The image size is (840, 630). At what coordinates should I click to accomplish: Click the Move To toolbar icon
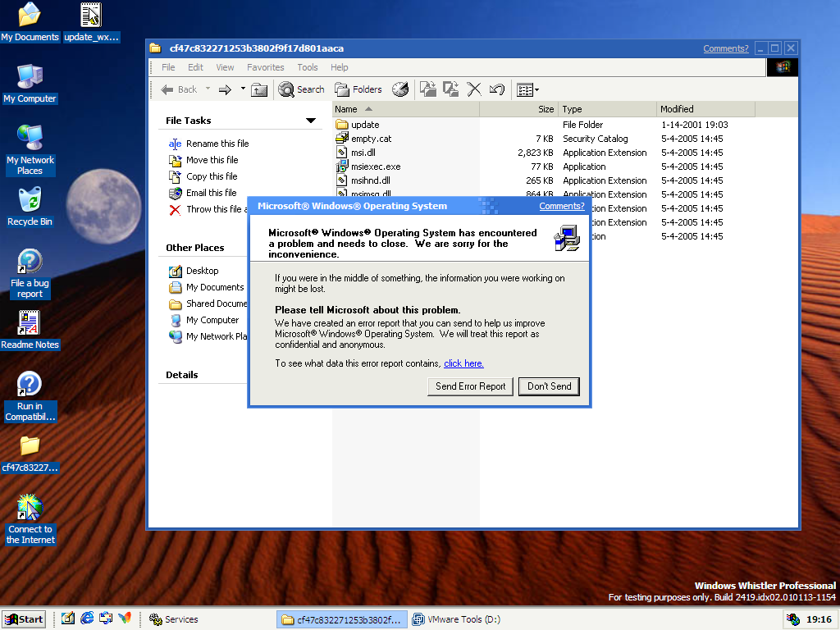(x=427, y=89)
